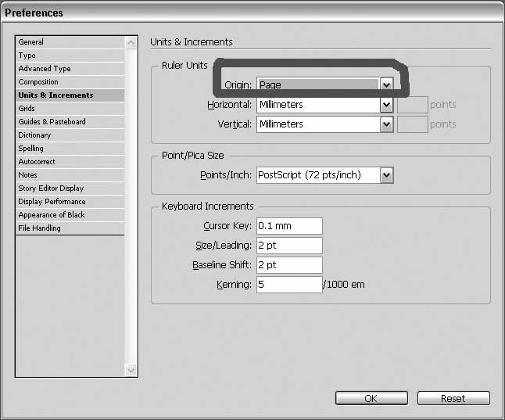Click the Baseline Shift input field

click(x=289, y=265)
